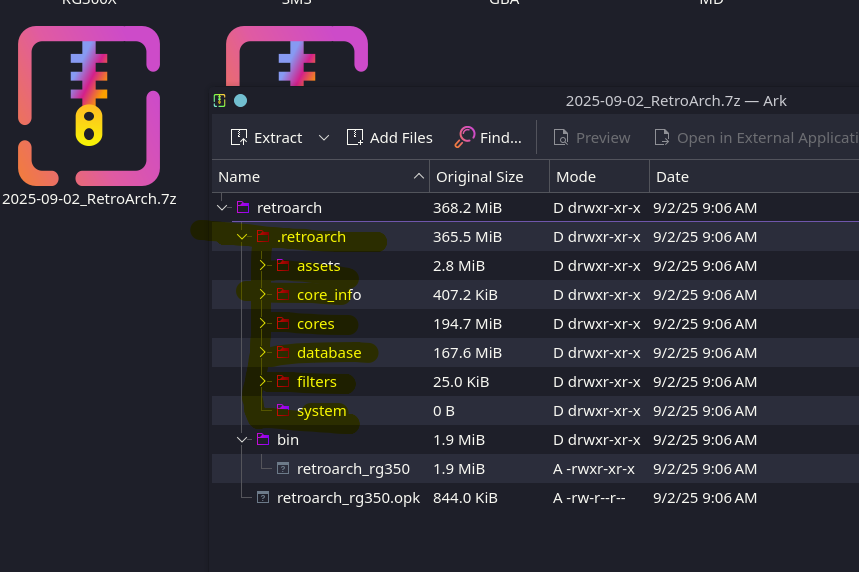Select the retroarch_rg350.opk file icon
The image size is (859, 572).
pyautogui.click(x=263, y=498)
